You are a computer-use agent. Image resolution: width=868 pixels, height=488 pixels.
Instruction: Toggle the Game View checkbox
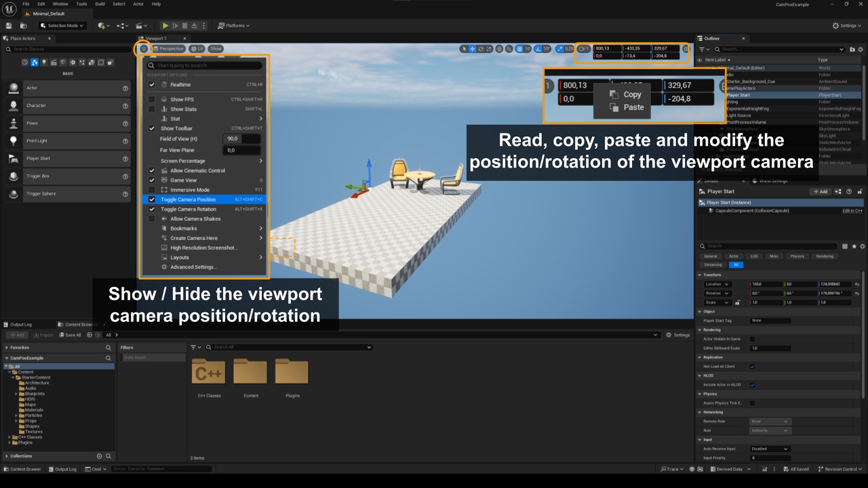152,180
